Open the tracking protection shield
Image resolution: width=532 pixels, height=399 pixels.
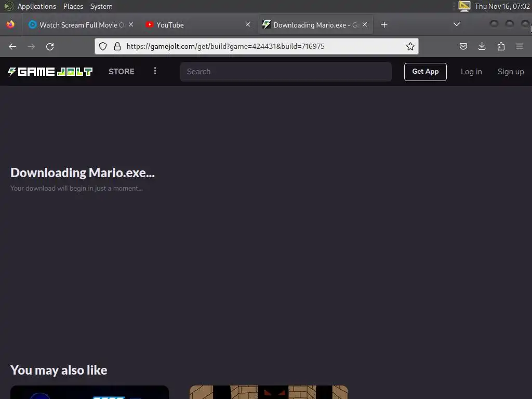tap(103, 46)
